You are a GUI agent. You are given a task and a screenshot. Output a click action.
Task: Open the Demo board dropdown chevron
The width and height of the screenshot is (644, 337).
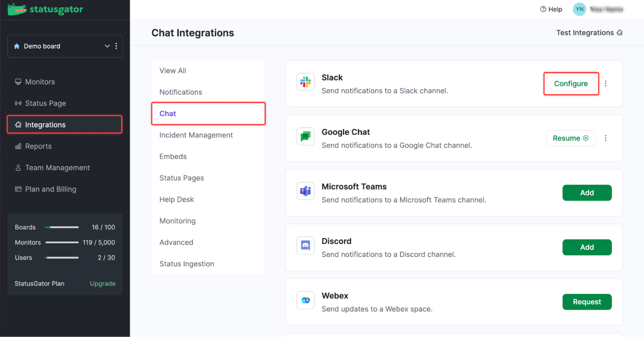107,46
